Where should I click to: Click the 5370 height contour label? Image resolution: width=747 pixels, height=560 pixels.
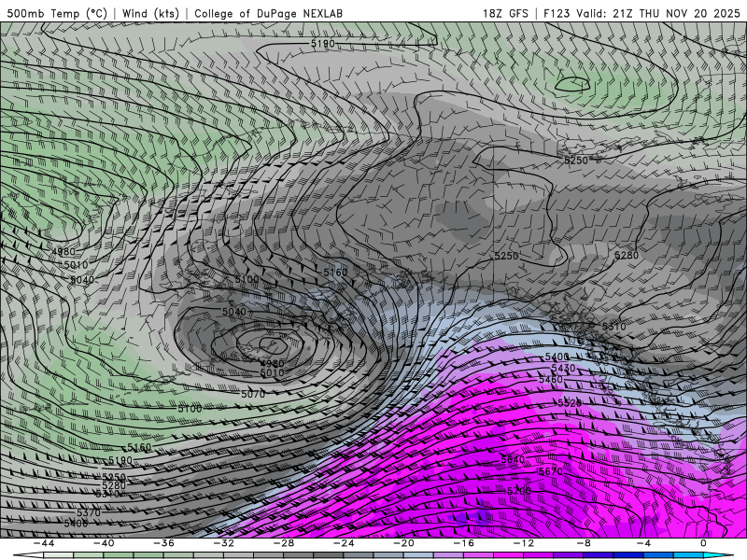(89, 512)
